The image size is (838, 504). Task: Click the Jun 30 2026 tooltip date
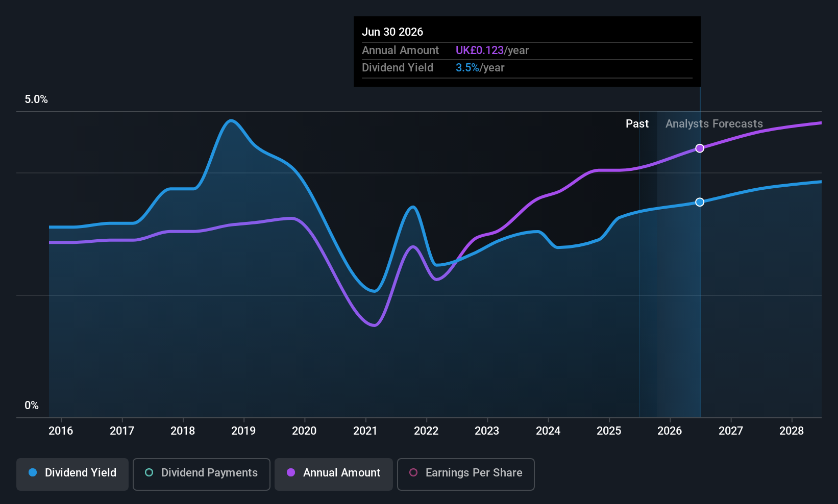[392, 32]
